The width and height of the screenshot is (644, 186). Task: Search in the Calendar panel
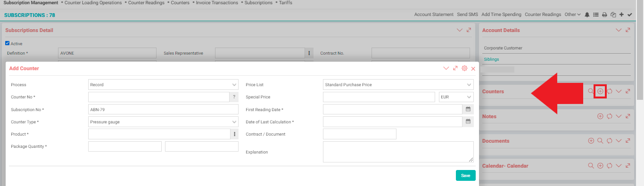click(x=591, y=166)
